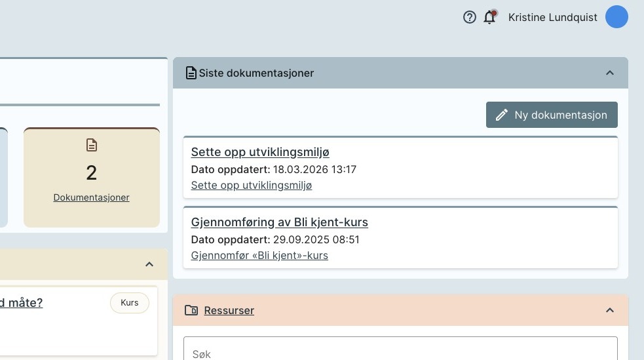Collapse the yellow panel on the left
Image resolution: width=644 pixels, height=360 pixels.
tap(149, 264)
